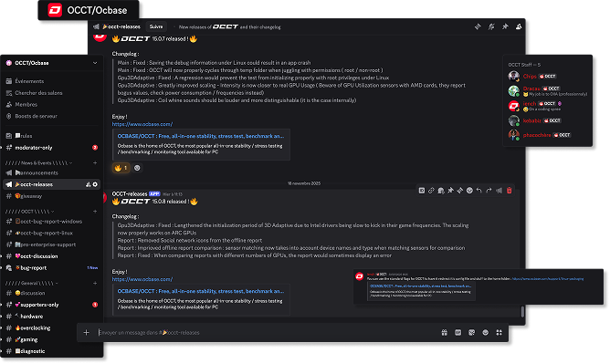Open the ocbase.com link under 15.0.7
This screenshot has width=610, height=364.
click(x=142, y=124)
